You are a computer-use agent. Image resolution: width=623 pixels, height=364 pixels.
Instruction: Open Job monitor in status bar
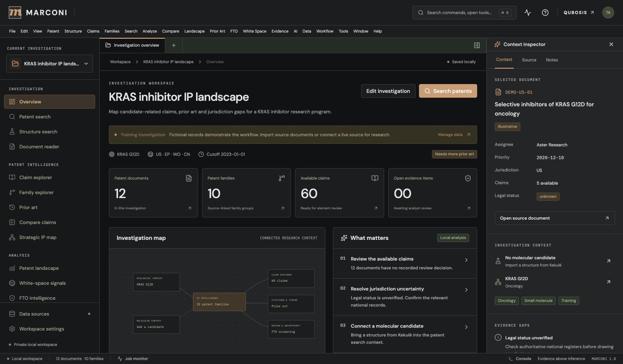tap(133, 359)
